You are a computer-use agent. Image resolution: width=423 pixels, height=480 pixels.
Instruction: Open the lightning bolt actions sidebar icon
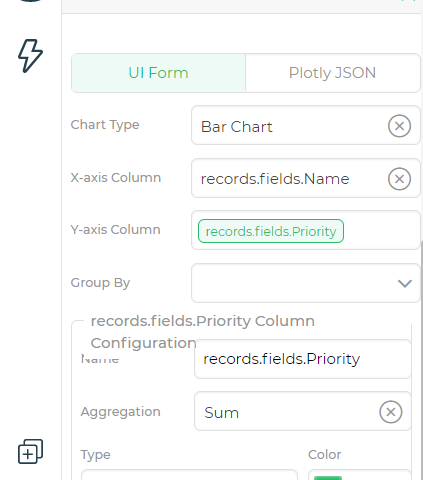[30, 56]
